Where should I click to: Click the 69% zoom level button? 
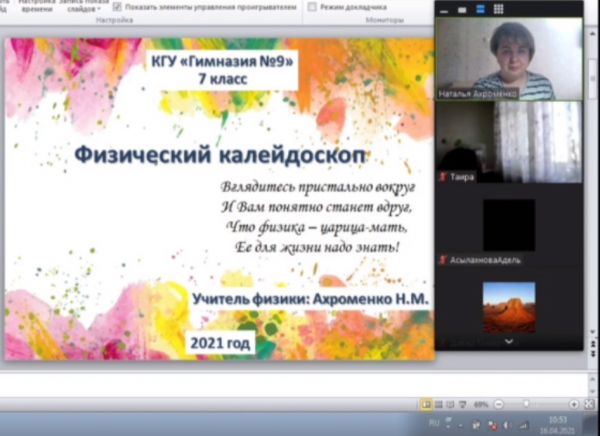tap(480, 404)
